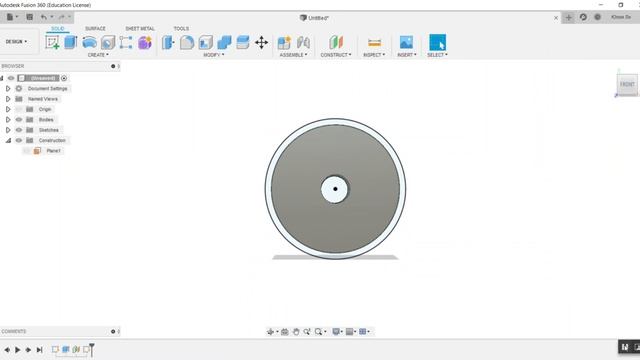Activate the Pan hand tool

point(296,332)
